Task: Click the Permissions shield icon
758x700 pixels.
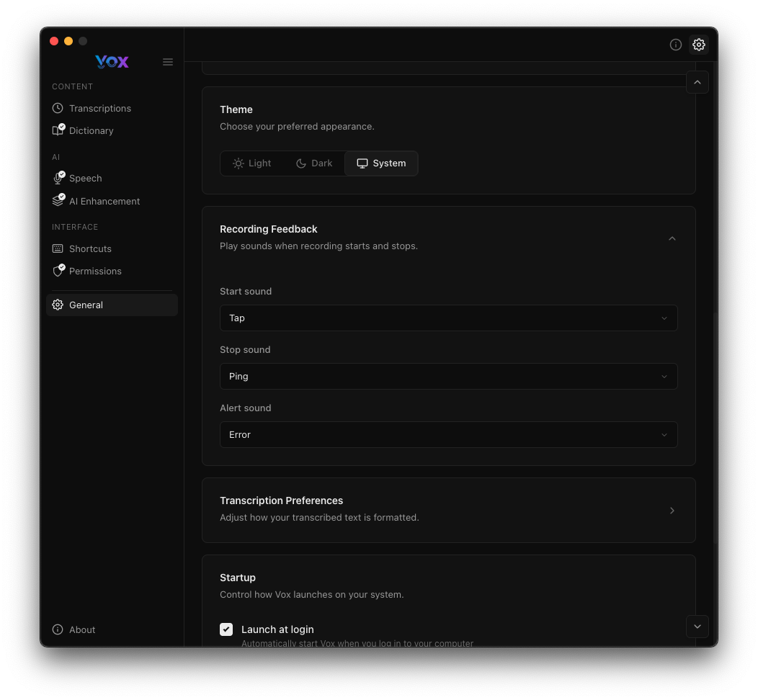Action: pyautogui.click(x=58, y=271)
